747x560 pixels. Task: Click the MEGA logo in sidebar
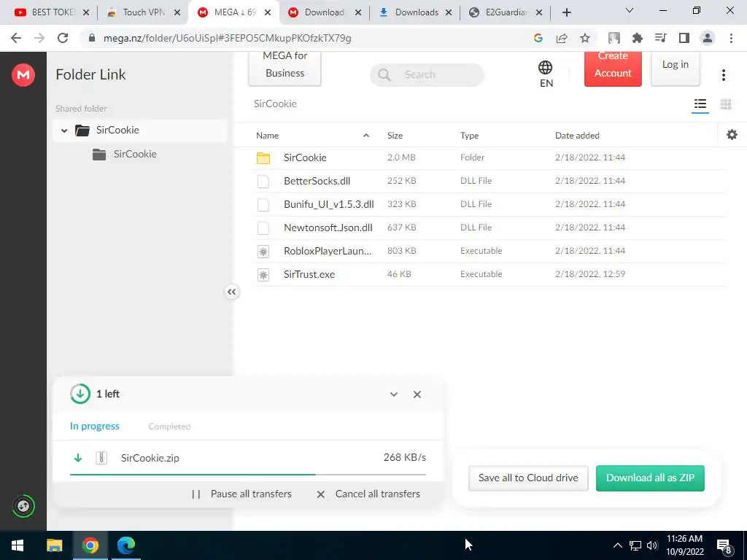tap(23, 75)
